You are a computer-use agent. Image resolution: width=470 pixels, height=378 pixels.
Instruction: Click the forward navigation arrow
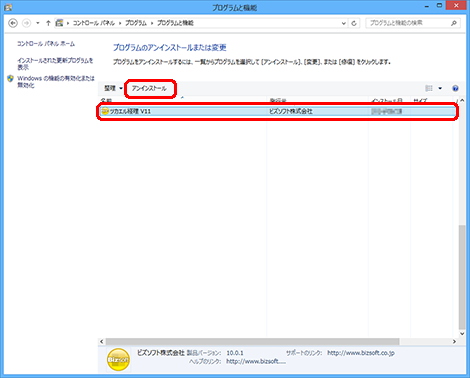pos(26,23)
